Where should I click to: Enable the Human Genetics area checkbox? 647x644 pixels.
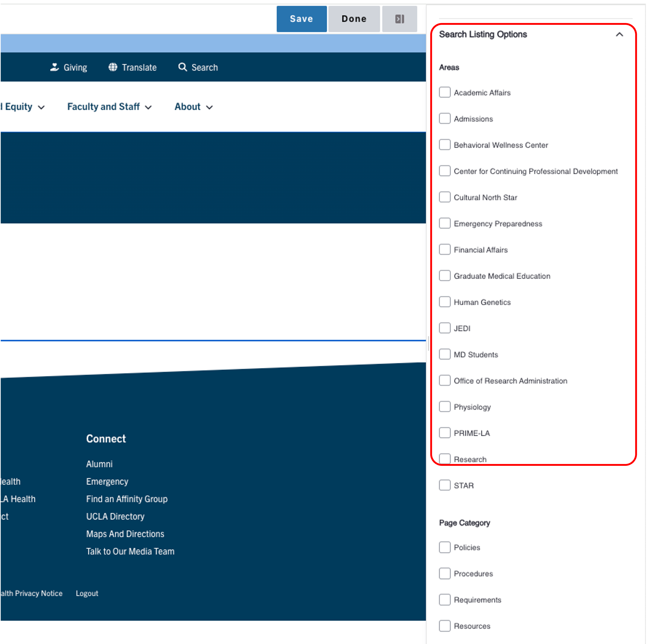tap(444, 302)
